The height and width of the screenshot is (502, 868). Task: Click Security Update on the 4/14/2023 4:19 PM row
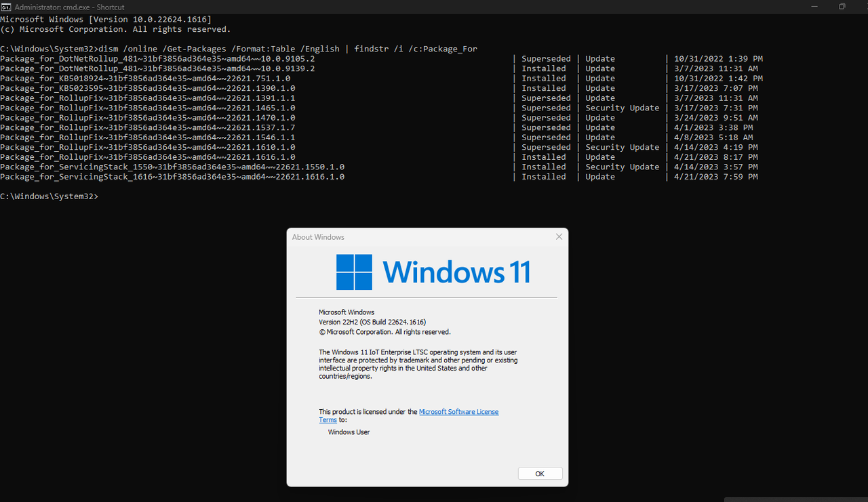pyautogui.click(x=623, y=147)
